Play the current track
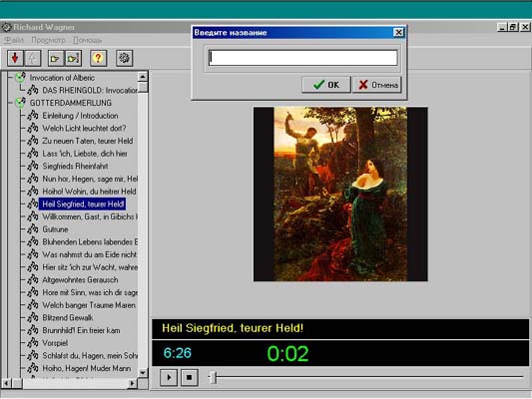 coord(169,377)
